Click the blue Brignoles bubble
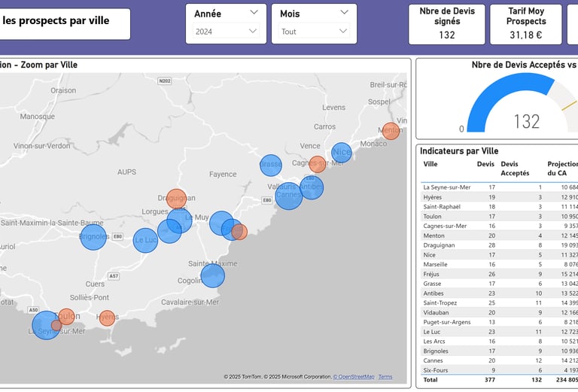Screen dimensions: 578x392 (93, 237)
